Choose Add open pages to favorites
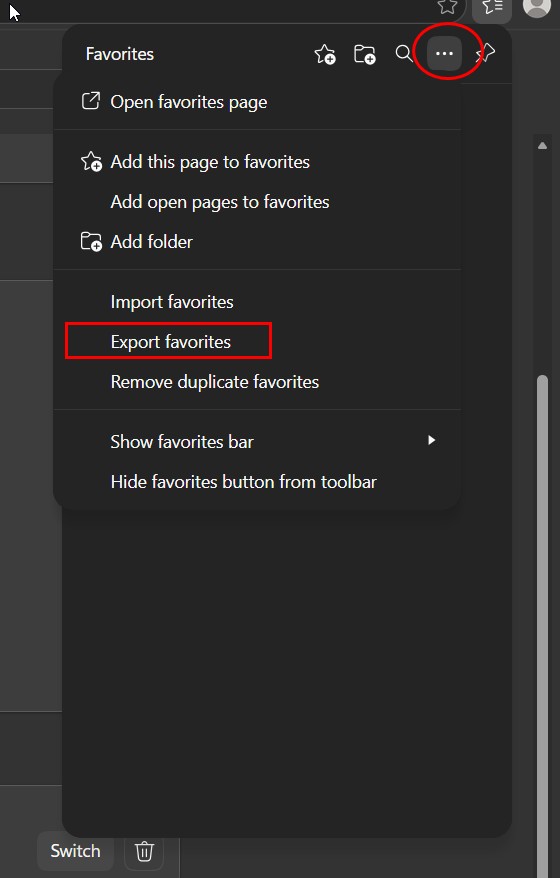The width and height of the screenshot is (560, 878). click(257, 202)
